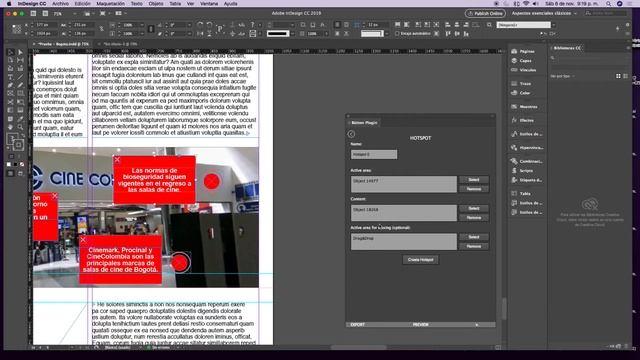Click the fill color box in toolbox
Screen dimensions: 640x360
(13, 139)
